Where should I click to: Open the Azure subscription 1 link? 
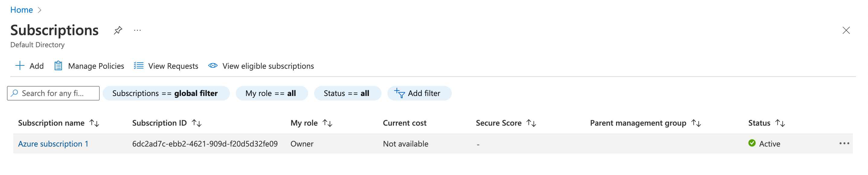coord(53,144)
